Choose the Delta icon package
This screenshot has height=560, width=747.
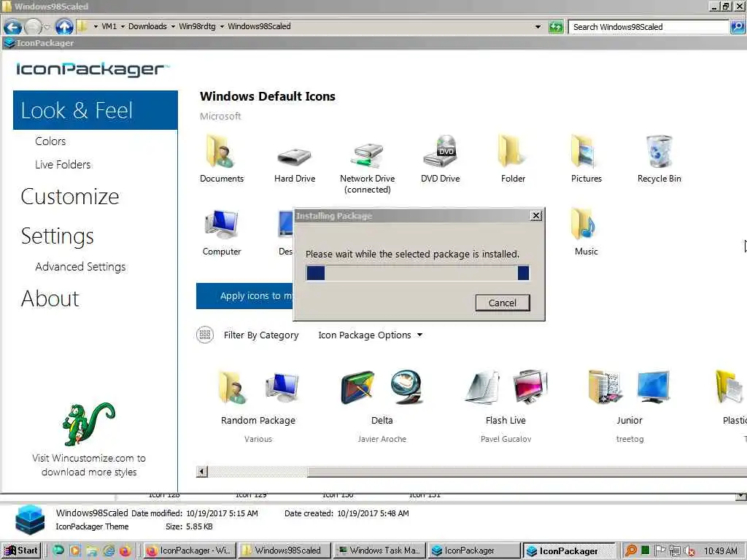point(382,405)
